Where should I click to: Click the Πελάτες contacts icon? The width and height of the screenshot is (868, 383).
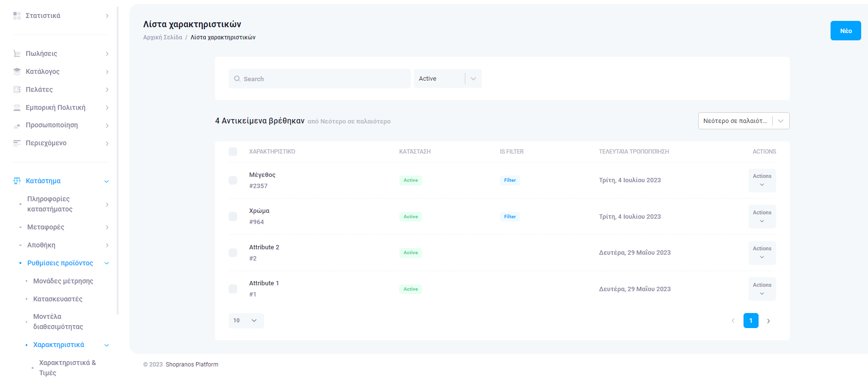[17, 89]
